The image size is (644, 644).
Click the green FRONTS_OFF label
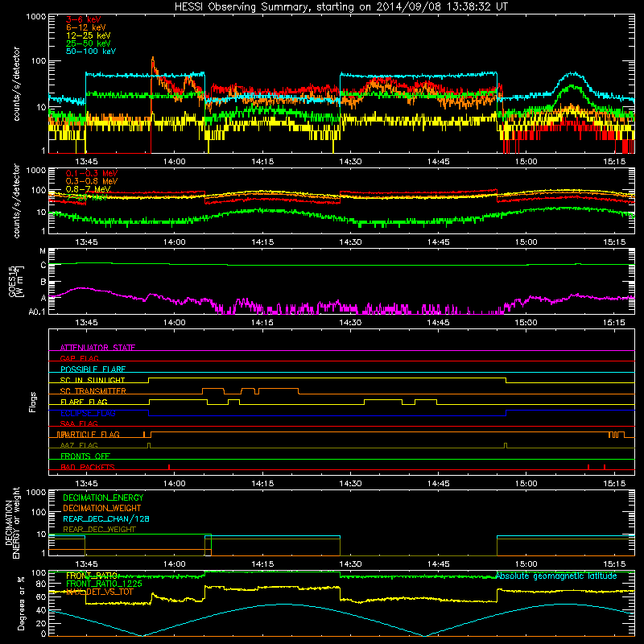pos(85,456)
